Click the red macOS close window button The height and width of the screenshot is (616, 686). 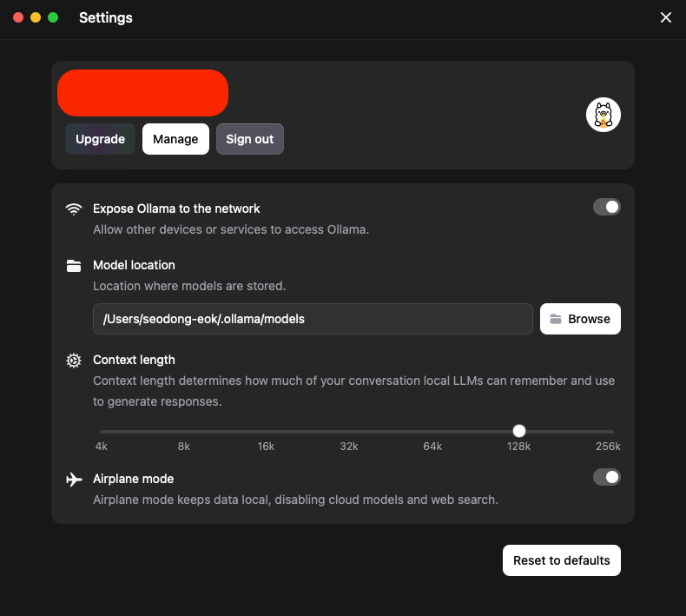click(x=18, y=17)
